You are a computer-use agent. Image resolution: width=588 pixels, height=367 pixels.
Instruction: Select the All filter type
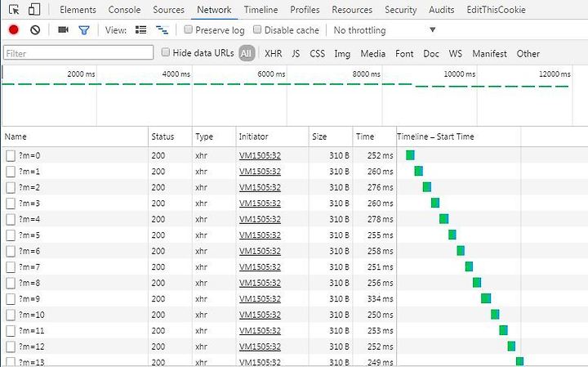click(x=247, y=53)
